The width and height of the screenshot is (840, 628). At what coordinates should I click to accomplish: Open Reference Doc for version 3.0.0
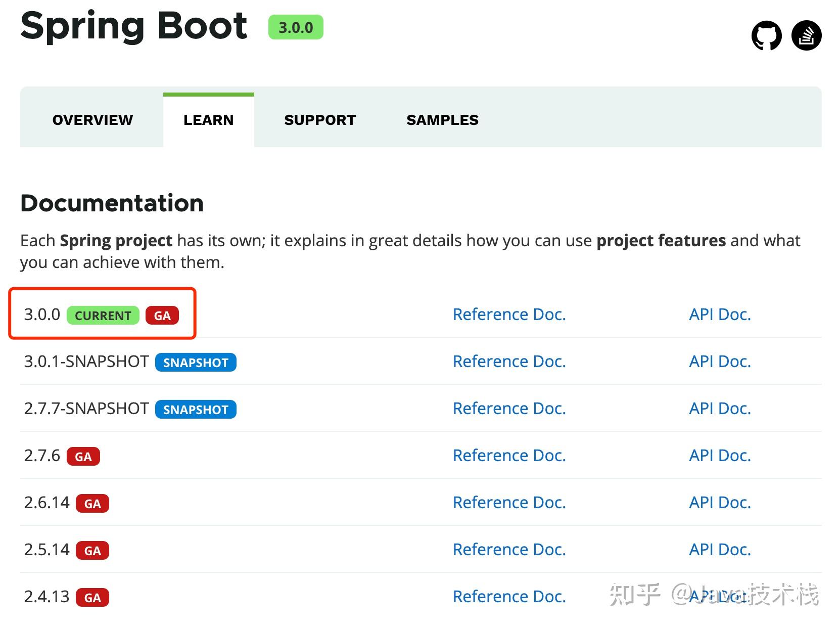(509, 314)
